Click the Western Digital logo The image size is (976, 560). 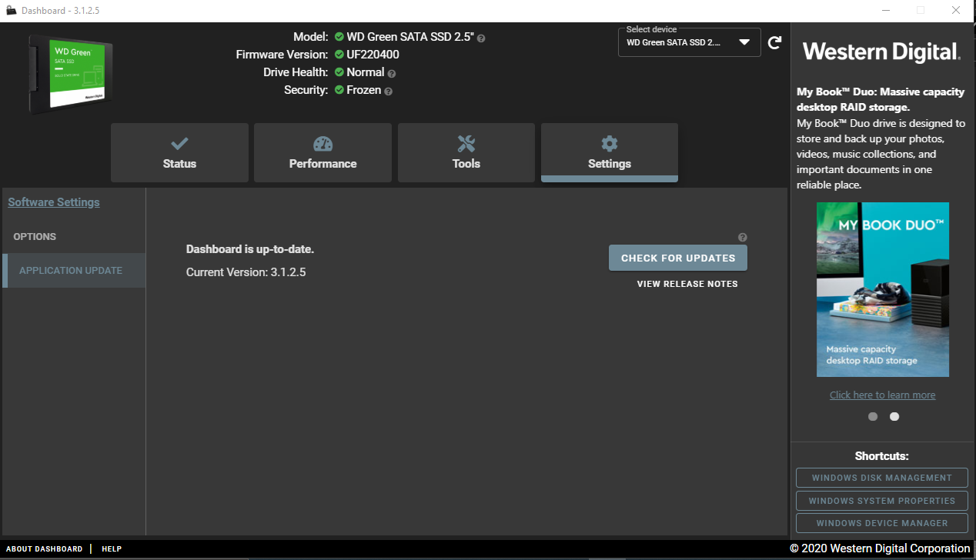point(882,52)
